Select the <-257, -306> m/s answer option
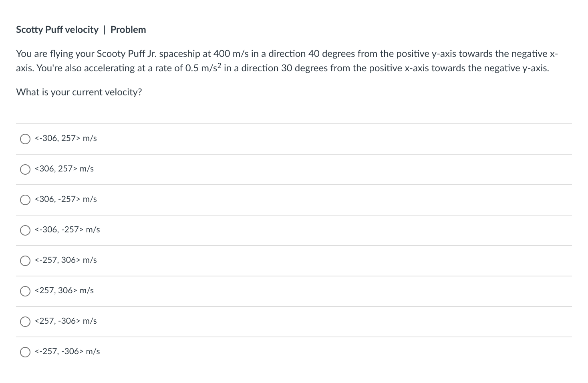Screen dimensions: 588x383 point(25,352)
